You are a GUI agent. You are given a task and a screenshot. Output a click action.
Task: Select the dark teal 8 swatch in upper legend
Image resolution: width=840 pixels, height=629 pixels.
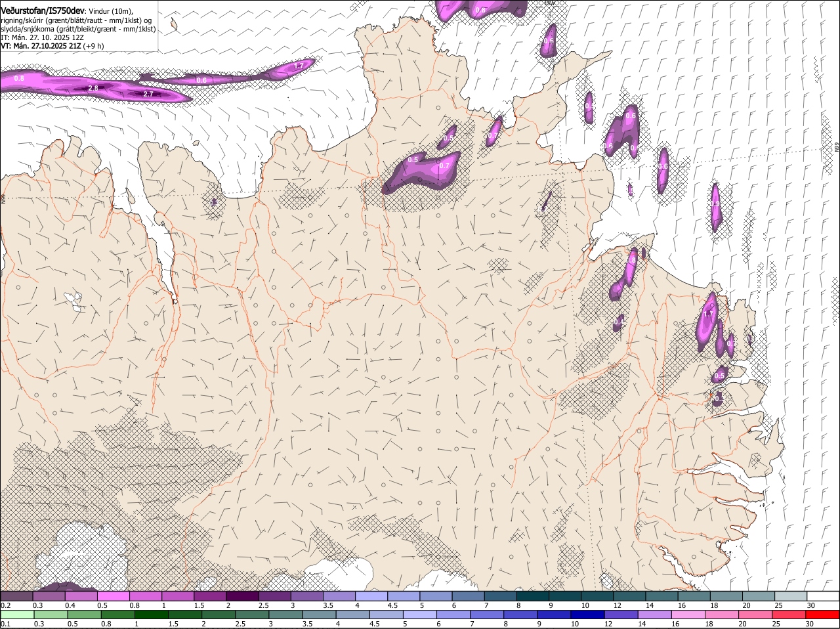(532, 596)
